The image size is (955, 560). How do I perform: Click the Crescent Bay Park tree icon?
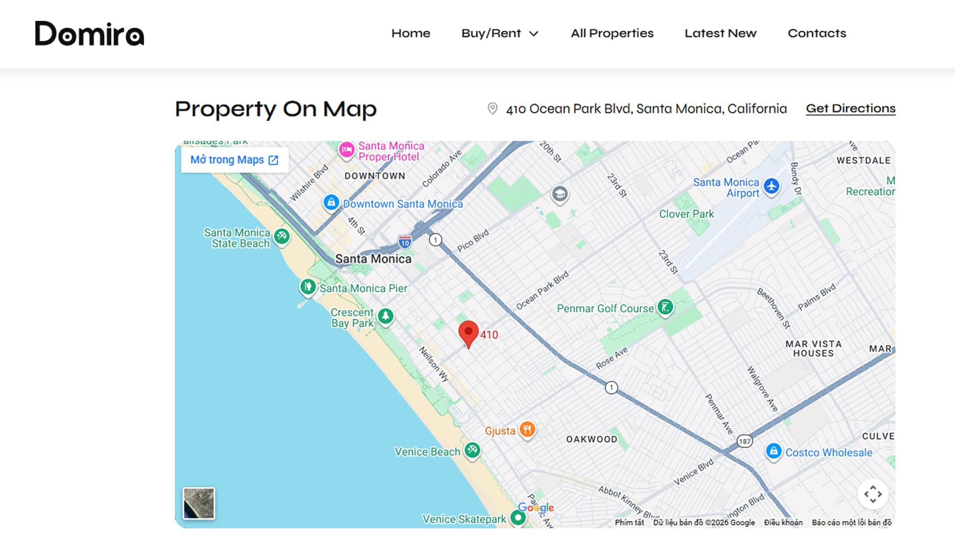[x=386, y=316]
